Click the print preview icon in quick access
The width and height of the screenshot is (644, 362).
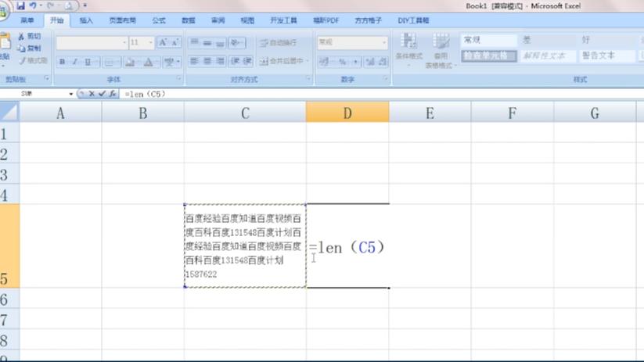coord(68,5)
